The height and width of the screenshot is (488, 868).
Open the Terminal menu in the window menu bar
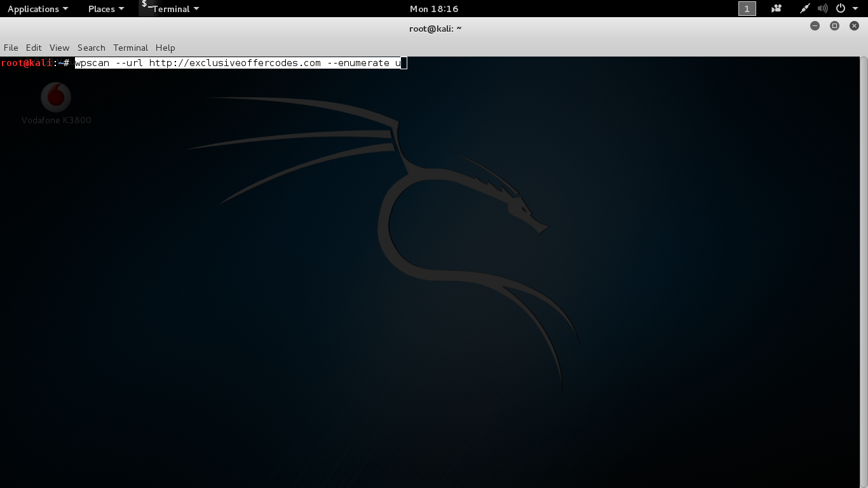coord(130,48)
